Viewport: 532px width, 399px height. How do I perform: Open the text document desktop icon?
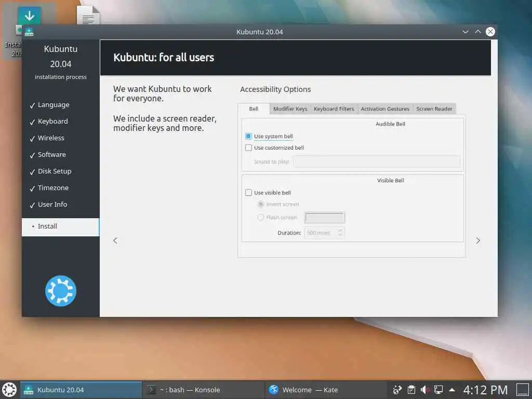pos(88,15)
